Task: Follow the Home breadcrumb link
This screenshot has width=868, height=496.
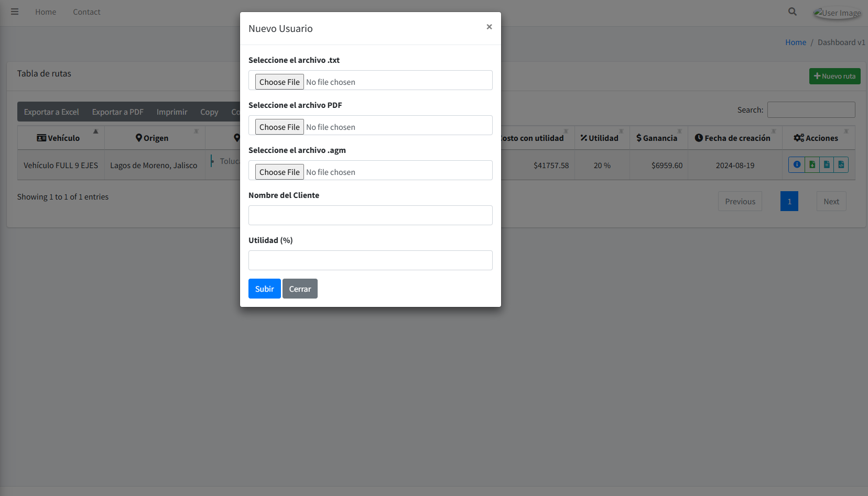Action: 796,42
